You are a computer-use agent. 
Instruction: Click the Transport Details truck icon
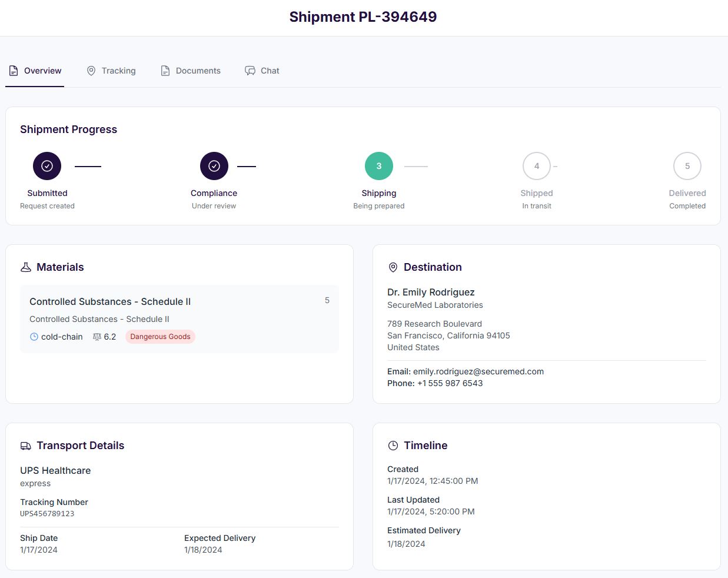tap(26, 446)
